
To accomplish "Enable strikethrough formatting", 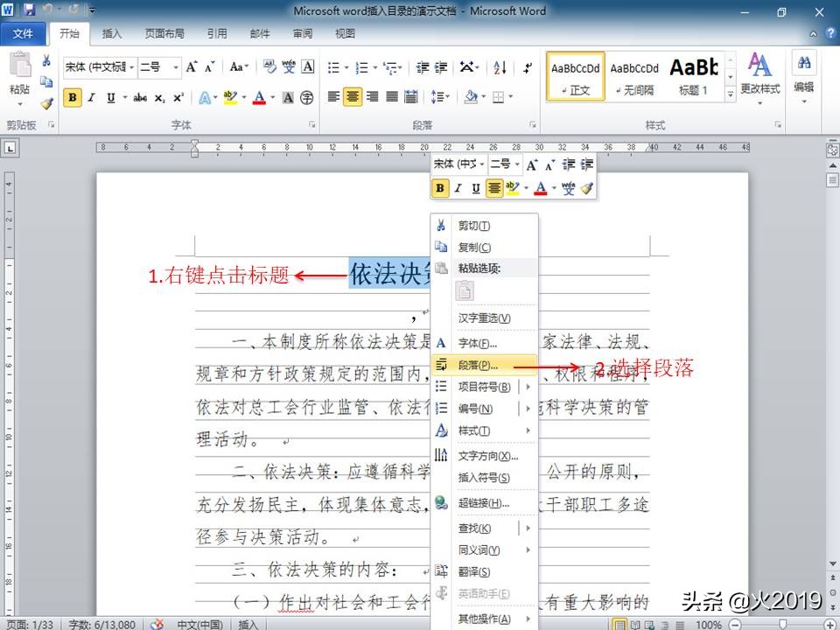I will click(x=139, y=97).
